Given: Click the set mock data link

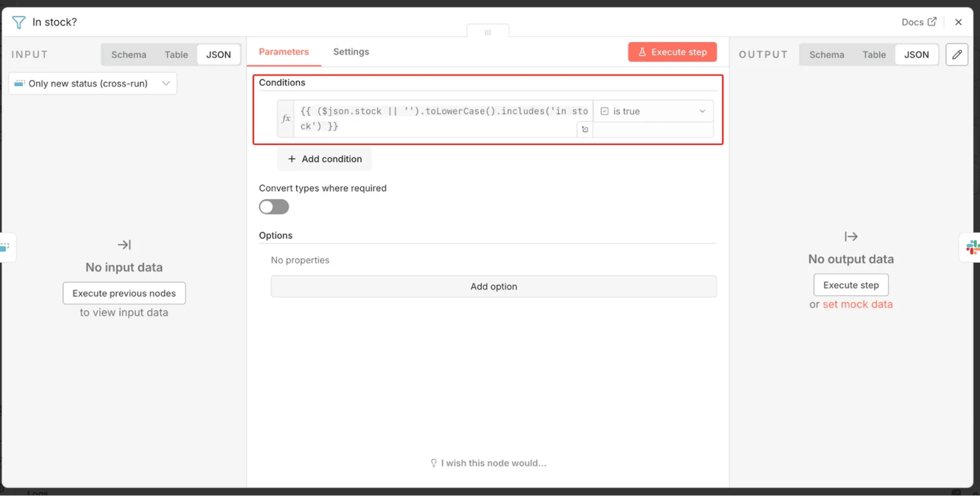Looking at the screenshot, I should coord(857,305).
